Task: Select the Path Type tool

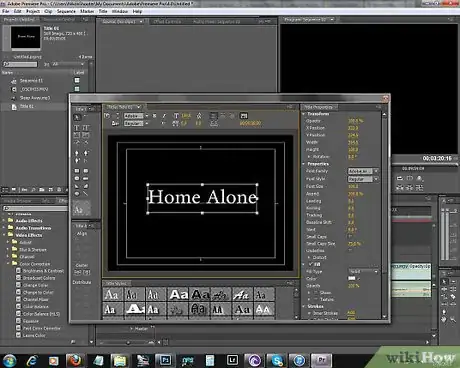Action: 77,142
